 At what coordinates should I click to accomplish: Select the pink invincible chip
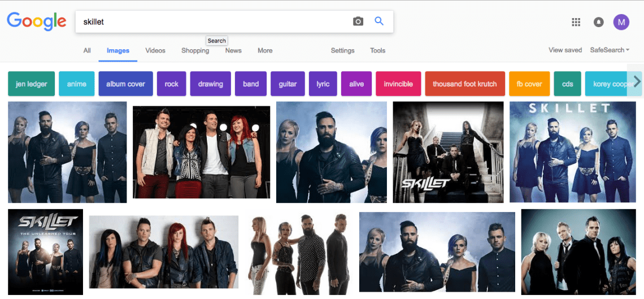(398, 84)
